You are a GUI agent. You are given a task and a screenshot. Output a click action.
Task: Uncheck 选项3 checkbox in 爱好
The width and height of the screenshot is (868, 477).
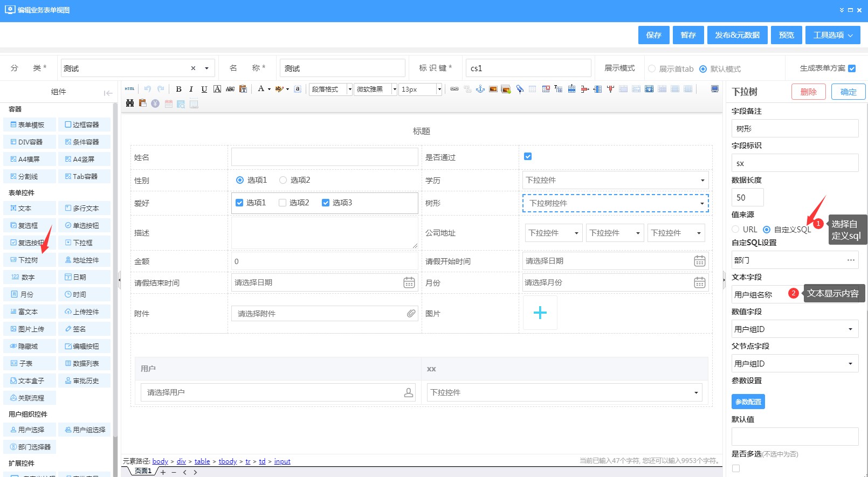point(326,203)
